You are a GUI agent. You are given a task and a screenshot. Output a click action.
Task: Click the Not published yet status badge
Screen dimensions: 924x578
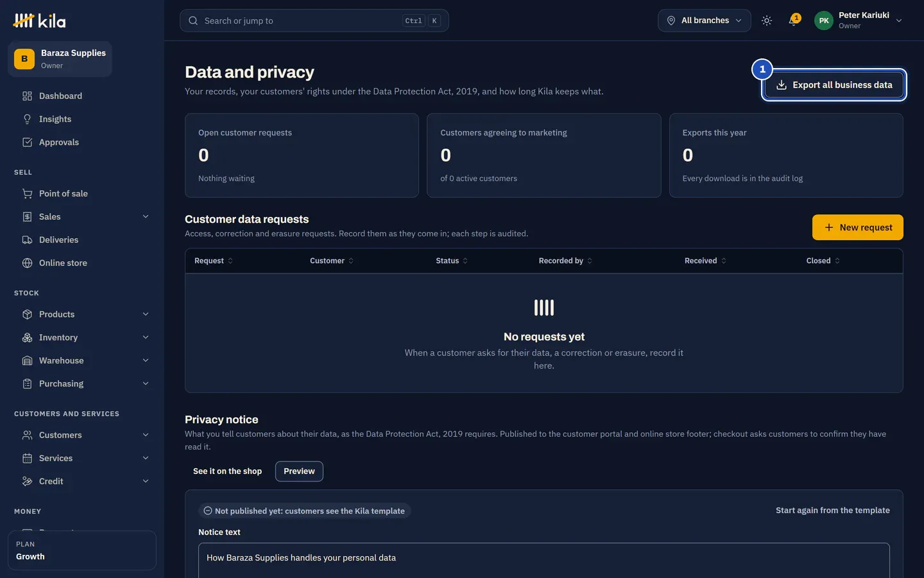point(304,511)
